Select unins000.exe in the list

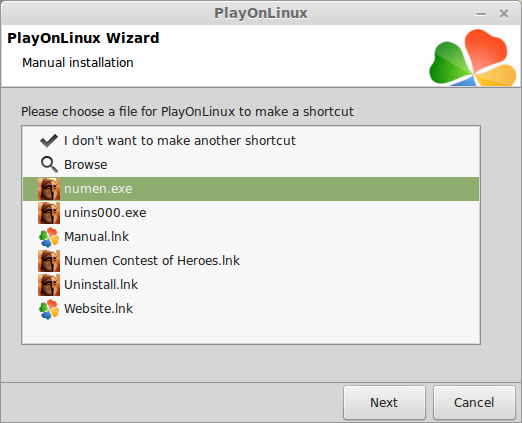pyautogui.click(x=251, y=213)
